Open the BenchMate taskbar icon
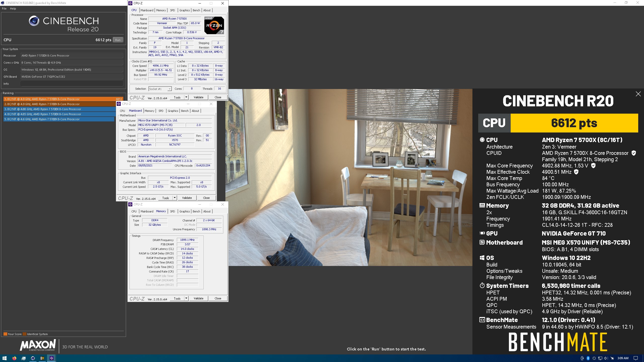Image resolution: width=644 pixels, height=362 pixels. click(x=42, y=358)
